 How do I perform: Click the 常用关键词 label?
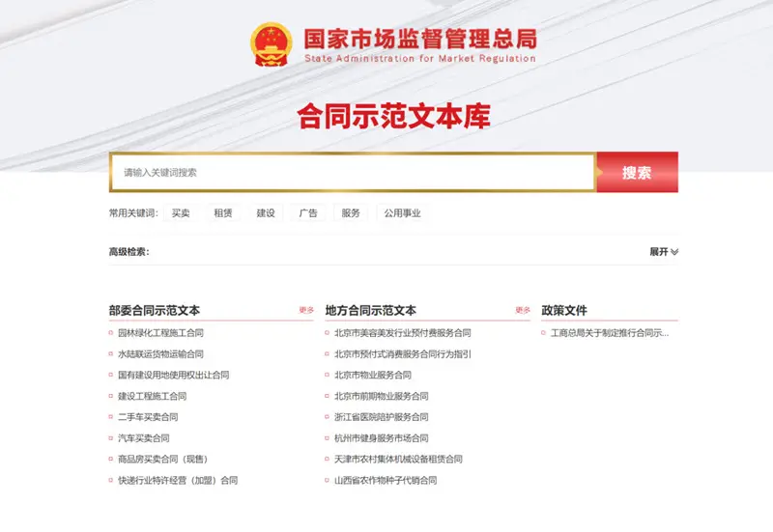[x=133, y=213]
